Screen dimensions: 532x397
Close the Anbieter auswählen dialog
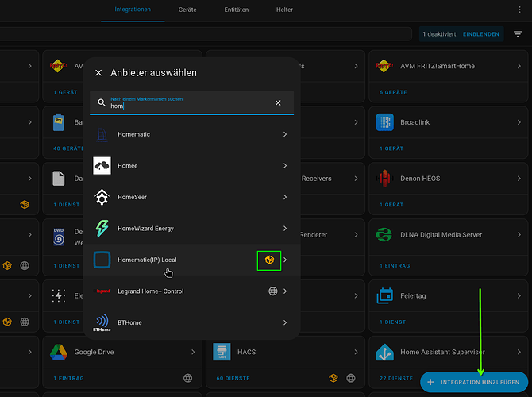(98, 72)
